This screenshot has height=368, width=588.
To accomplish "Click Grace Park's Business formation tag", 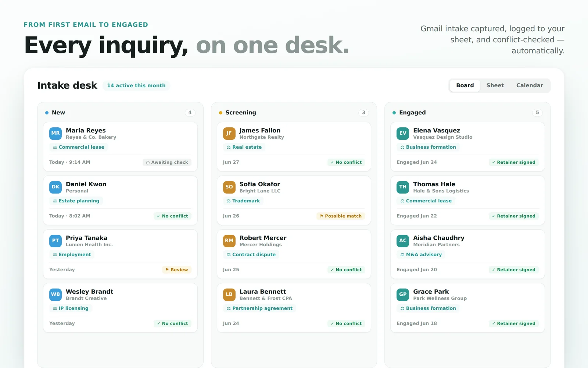I will coord(428,308).
